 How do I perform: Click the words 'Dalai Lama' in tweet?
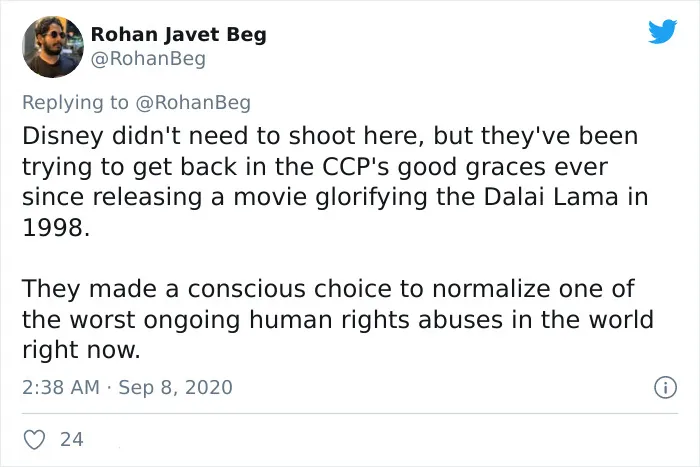point(551,197)
